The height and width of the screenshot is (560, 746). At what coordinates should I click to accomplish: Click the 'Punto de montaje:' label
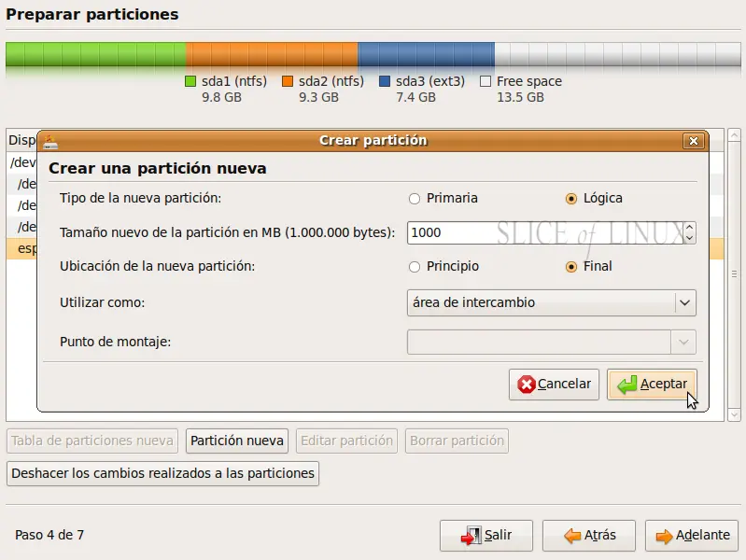coord(115,343)
